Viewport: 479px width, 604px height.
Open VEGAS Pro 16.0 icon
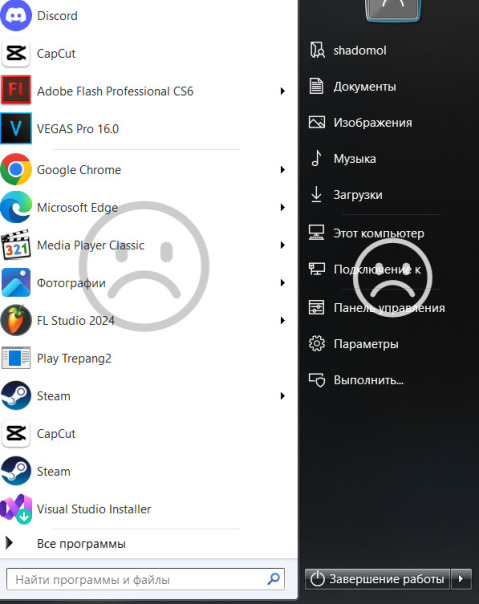pos(16,128)
